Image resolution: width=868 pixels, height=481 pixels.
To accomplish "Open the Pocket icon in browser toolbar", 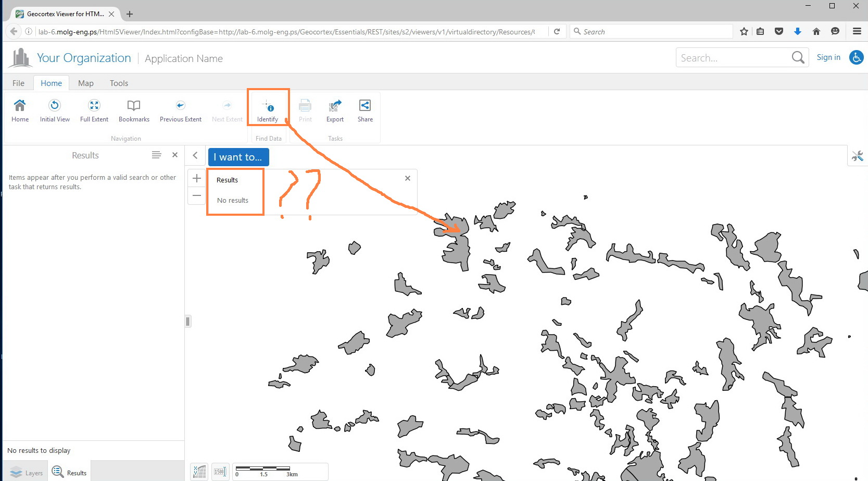I will click(x=779, y=31).
